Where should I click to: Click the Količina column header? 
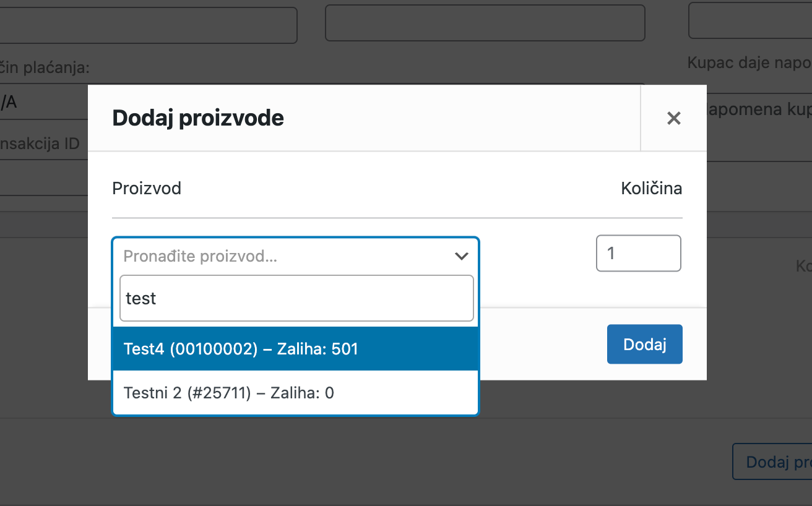pyautogui.click(x=652, y=188)
